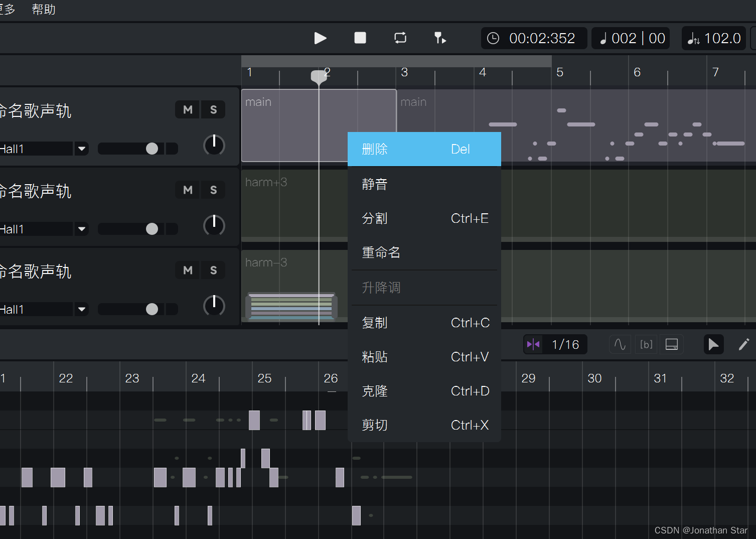Select the second main clip starting at bar 3
756x539 pixels.
click(x=576, y=125)
